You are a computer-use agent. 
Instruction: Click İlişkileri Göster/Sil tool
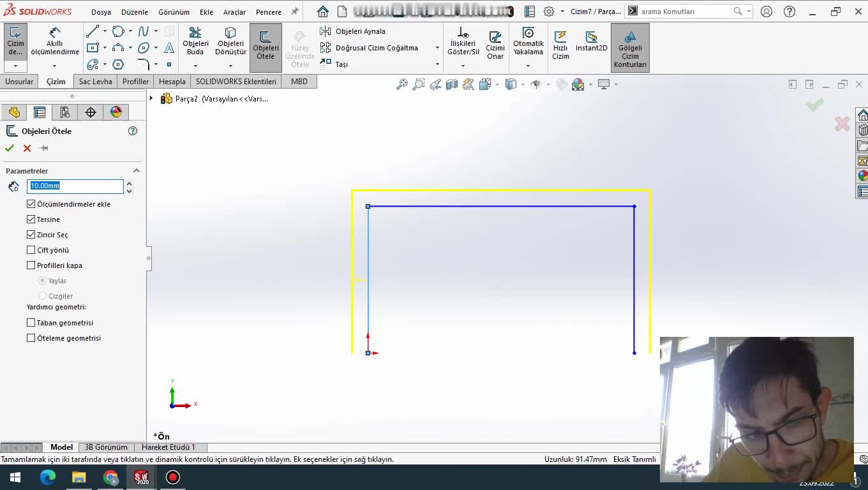click(463, 41)
